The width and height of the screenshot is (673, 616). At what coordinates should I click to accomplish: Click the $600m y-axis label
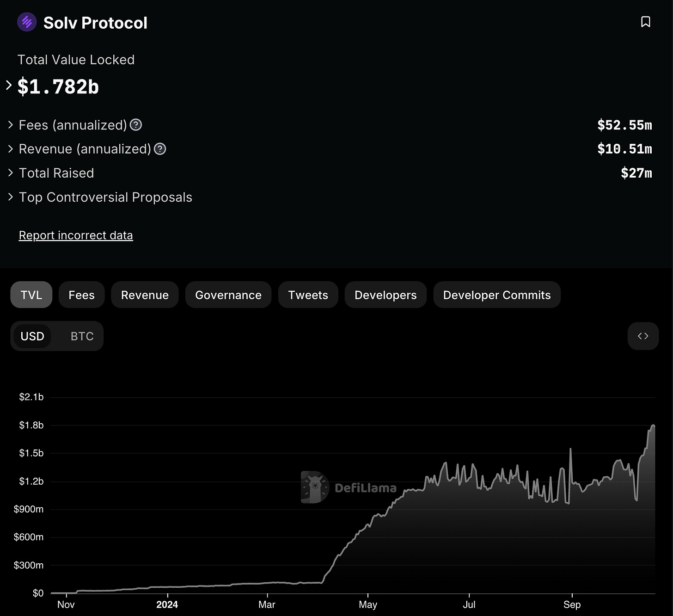[29, 537]
